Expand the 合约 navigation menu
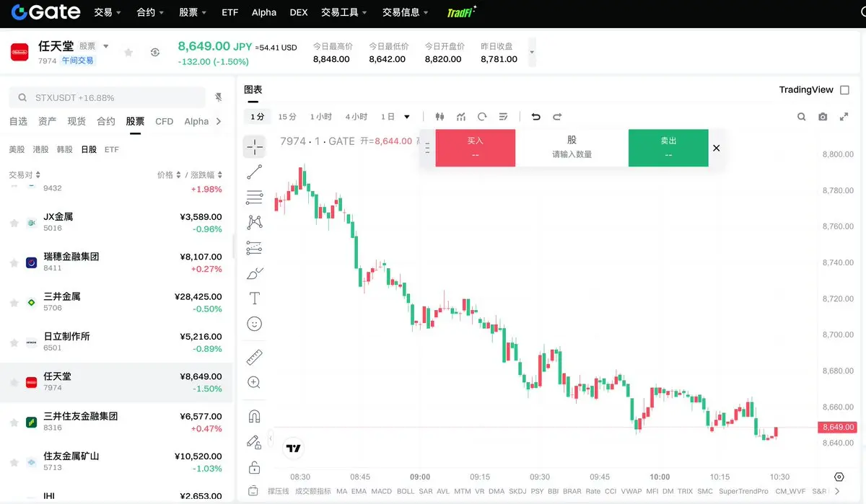Screen dimensions: 866x504 coord(150,12)
